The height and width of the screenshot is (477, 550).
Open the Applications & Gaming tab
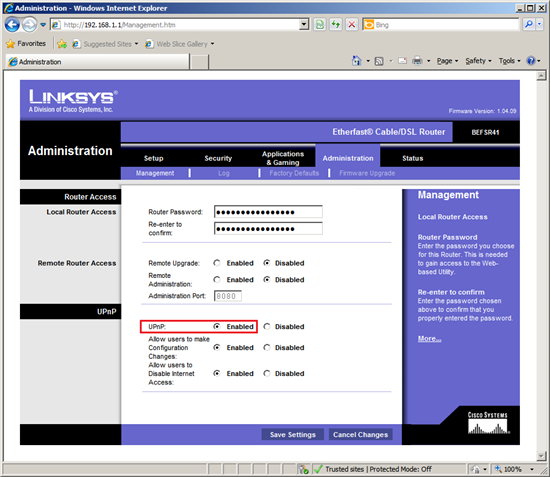click(x=283, y=158)
